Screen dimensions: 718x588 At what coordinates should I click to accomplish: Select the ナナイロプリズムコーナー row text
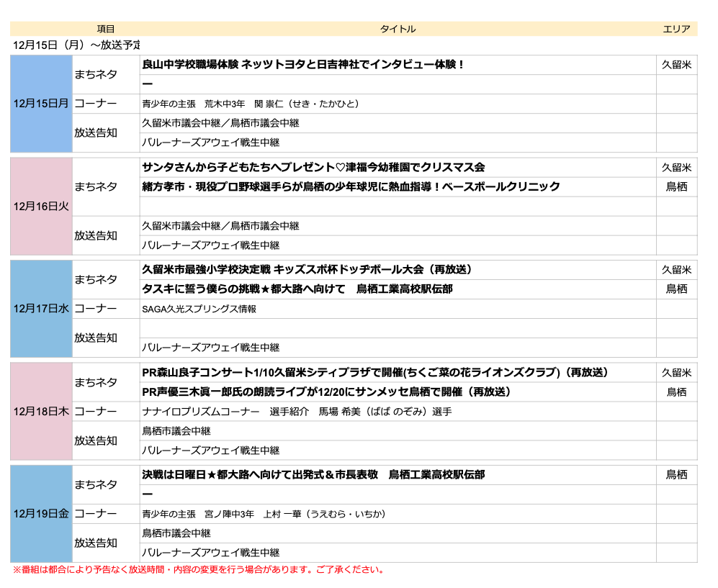tap(297, 412)
